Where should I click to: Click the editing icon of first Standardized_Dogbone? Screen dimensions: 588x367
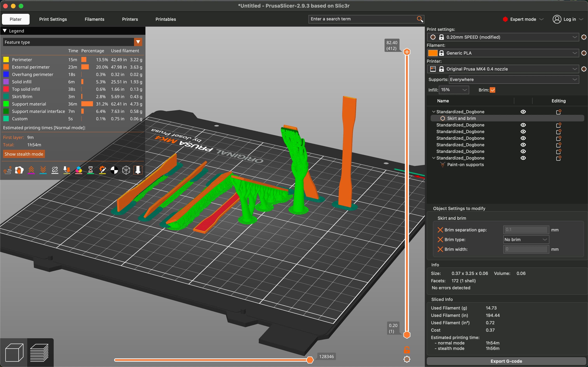tap(558, 112)
